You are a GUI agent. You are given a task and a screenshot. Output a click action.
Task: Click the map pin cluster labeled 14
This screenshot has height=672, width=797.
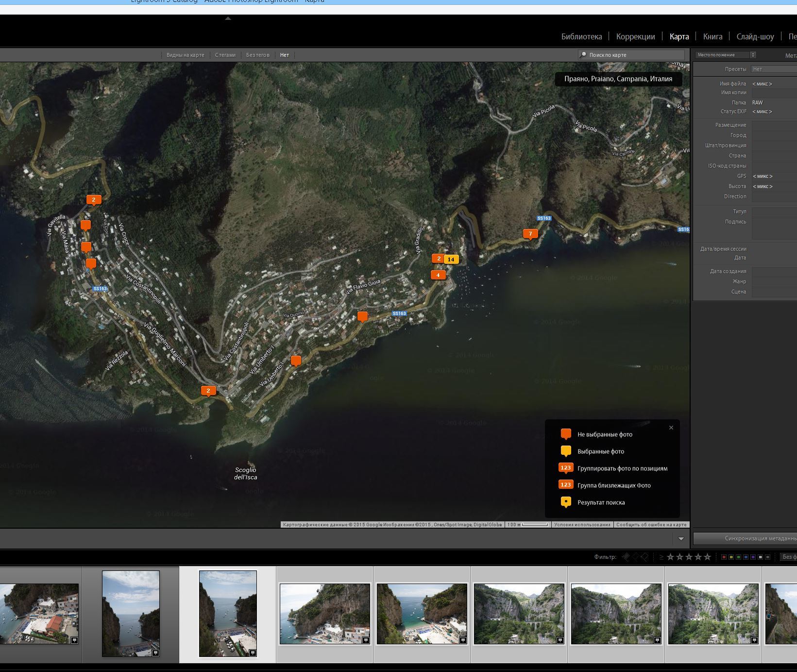[x=451, y=259]
